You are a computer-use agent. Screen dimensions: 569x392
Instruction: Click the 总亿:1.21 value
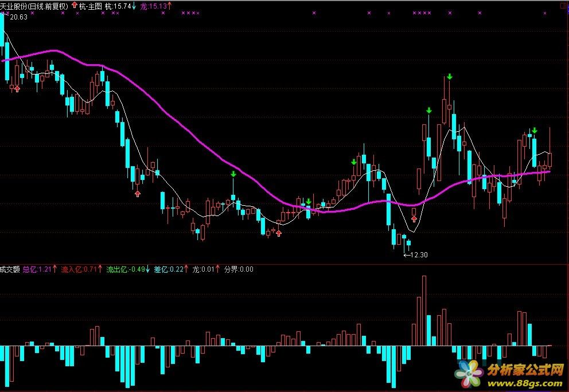[37, 269]
